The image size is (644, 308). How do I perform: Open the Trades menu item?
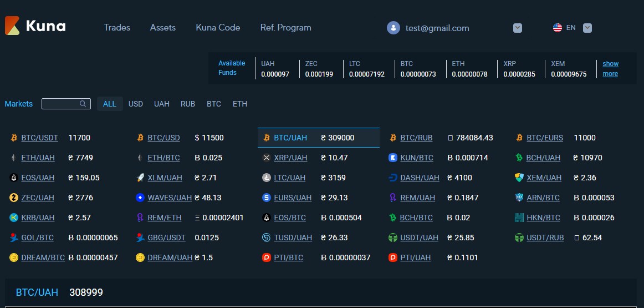click(x=117, y=27)
